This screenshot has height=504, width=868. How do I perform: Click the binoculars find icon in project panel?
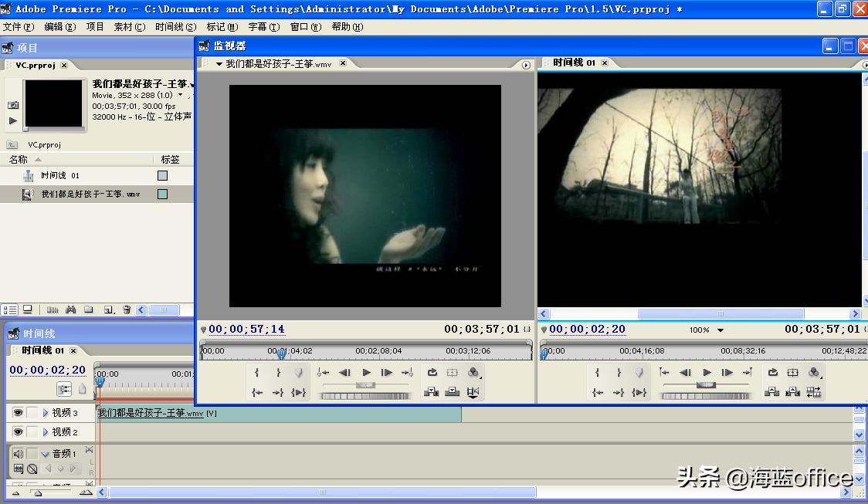71,310
